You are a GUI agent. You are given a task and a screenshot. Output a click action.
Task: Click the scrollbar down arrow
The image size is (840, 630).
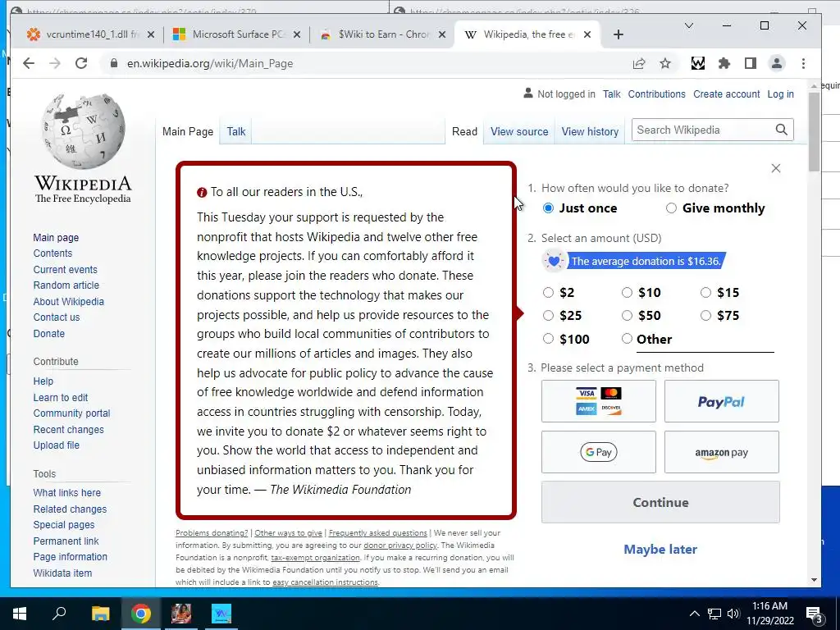(x=815, y=580)
